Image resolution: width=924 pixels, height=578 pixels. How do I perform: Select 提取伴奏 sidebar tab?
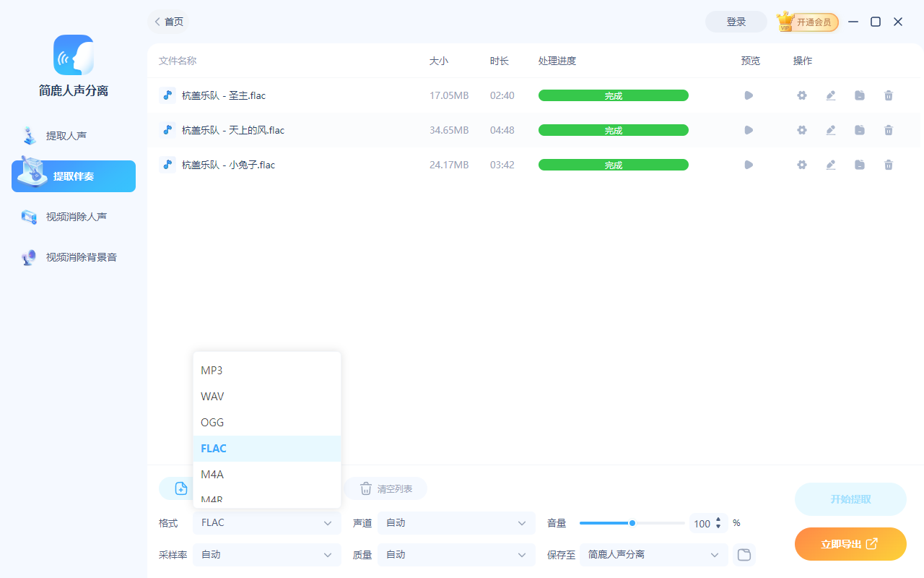pyautogui.click(x=74, y=176)
